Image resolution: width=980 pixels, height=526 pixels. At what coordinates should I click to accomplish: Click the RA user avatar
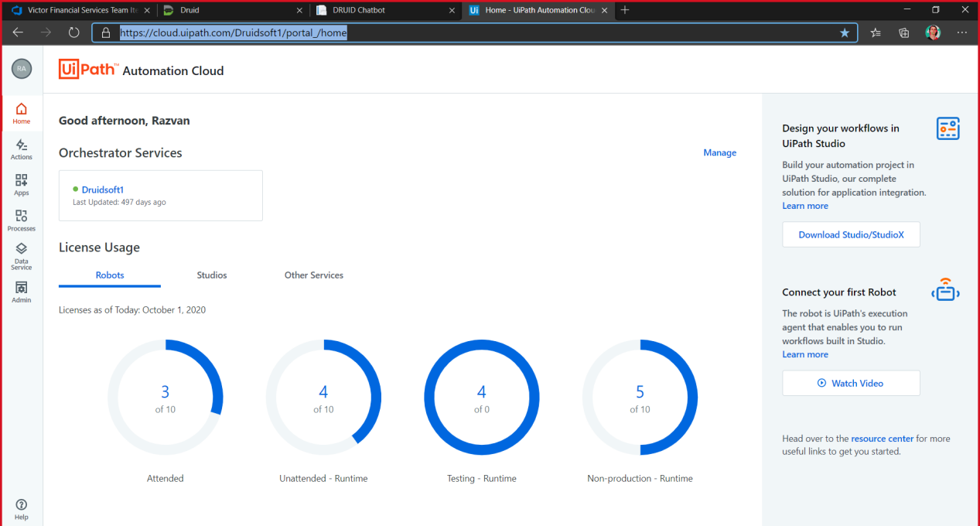pyautogui.click(x=22, y=68)
